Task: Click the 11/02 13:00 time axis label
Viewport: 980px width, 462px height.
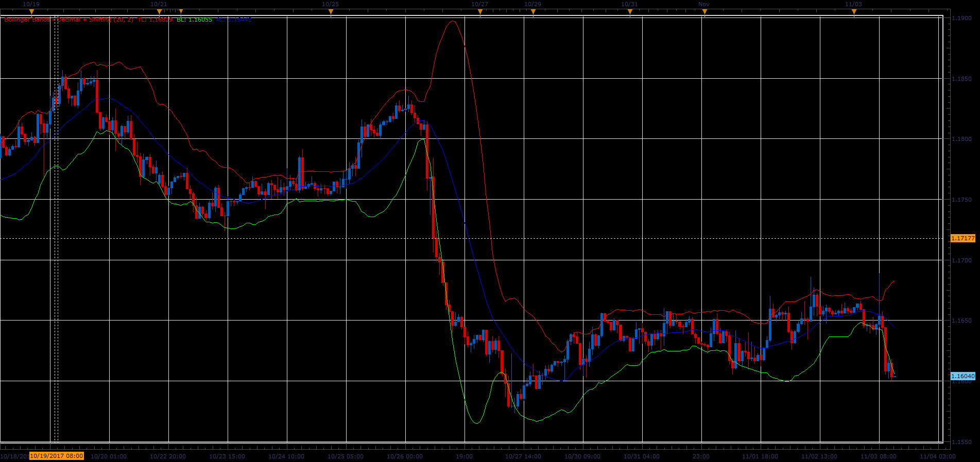Action: (819, 456)
